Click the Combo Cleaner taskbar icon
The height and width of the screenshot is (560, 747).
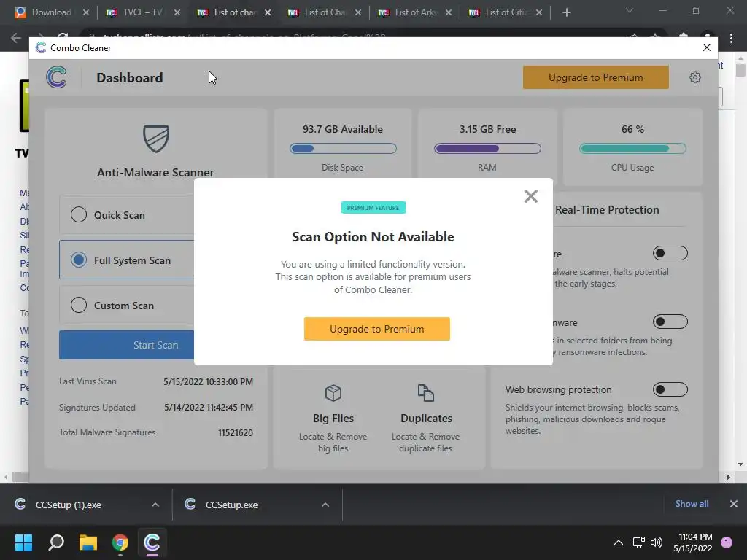(152, 542)
